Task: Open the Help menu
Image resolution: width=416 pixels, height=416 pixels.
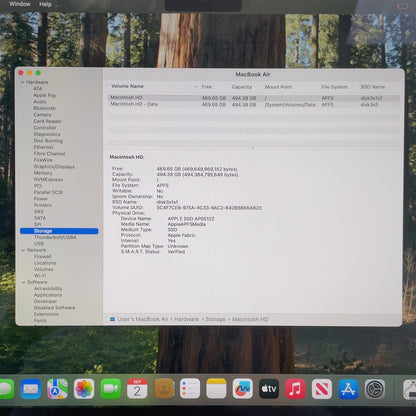Action: pos(45,4)
